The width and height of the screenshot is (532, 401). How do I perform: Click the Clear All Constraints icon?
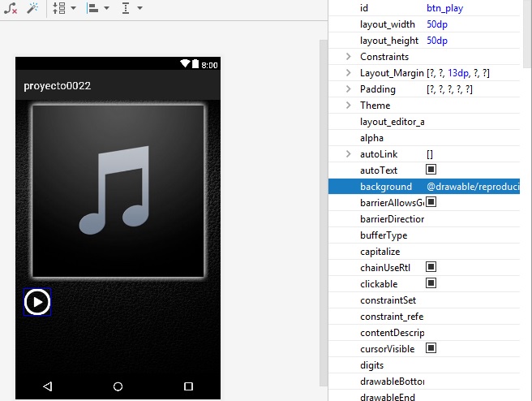pyautogui.click(x=11, y=7)
